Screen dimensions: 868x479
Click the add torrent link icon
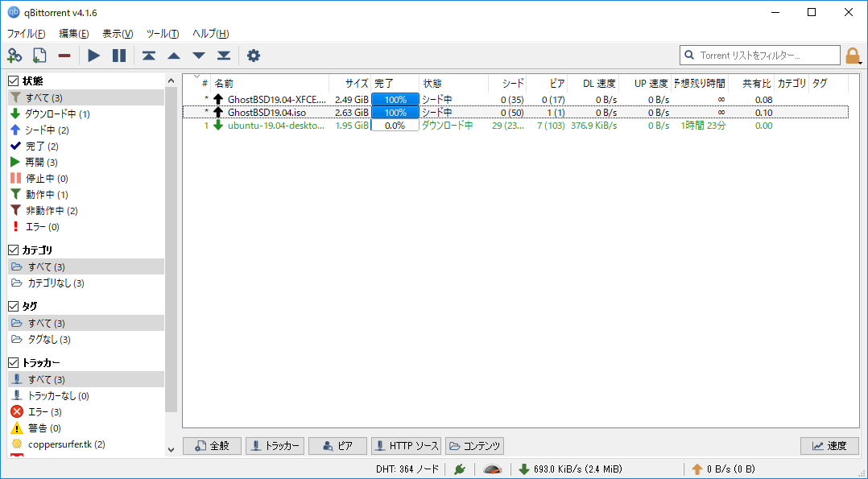(x=14, y=56)
